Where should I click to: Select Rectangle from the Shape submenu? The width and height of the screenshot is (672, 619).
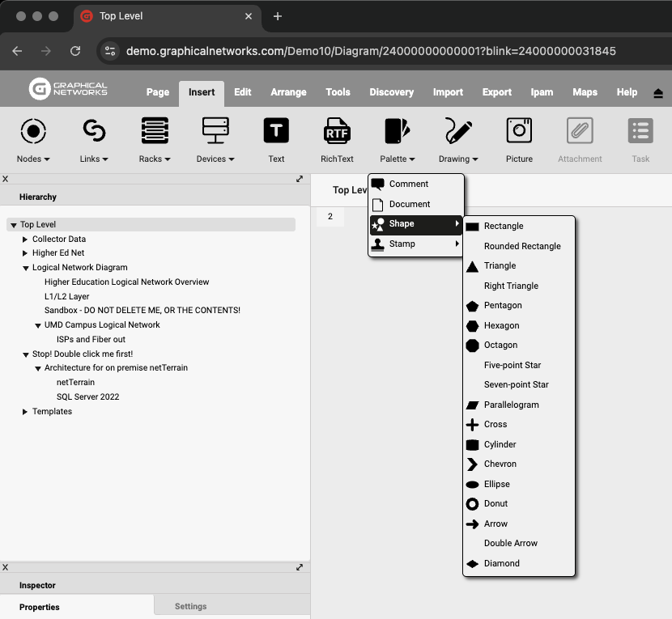pyautogui.click(x=504, y=227)
